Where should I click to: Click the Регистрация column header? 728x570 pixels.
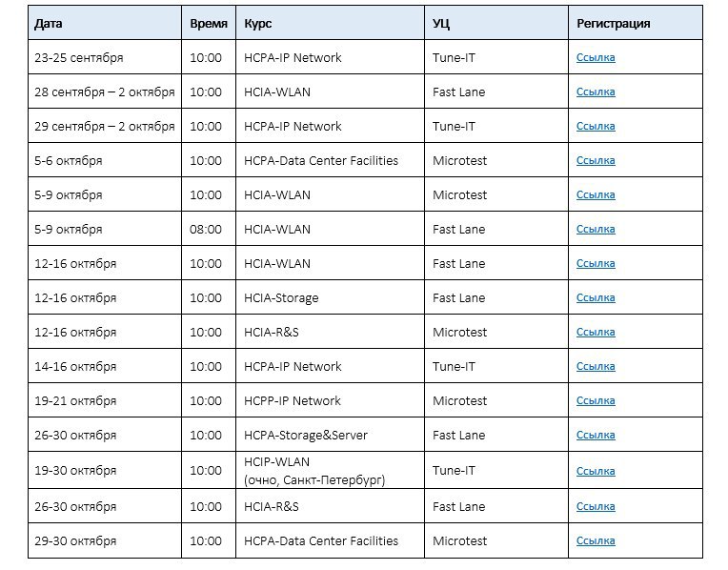click(x=614, y=23)
